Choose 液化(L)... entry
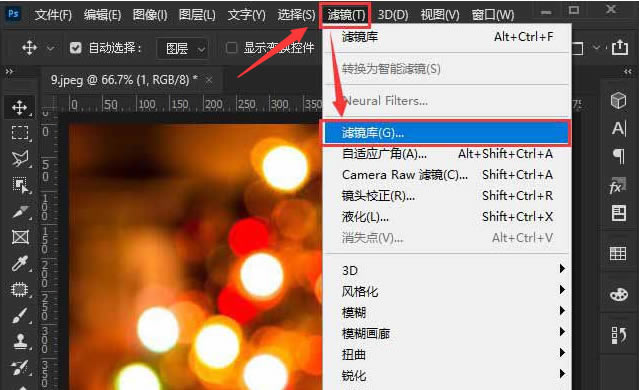639x390 pixels. tap(447, 217)
